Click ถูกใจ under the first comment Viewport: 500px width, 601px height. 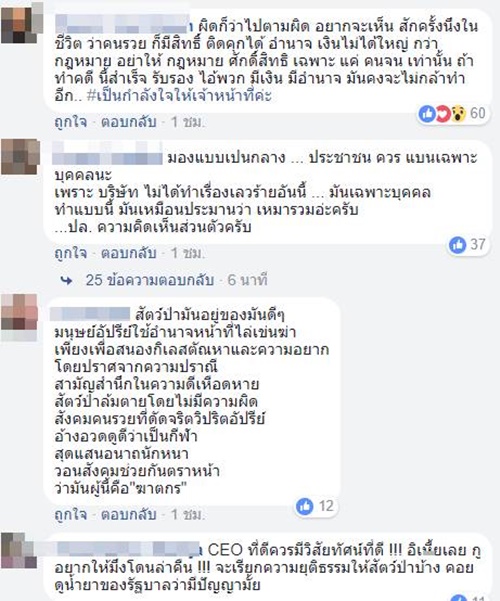(71, 122)
